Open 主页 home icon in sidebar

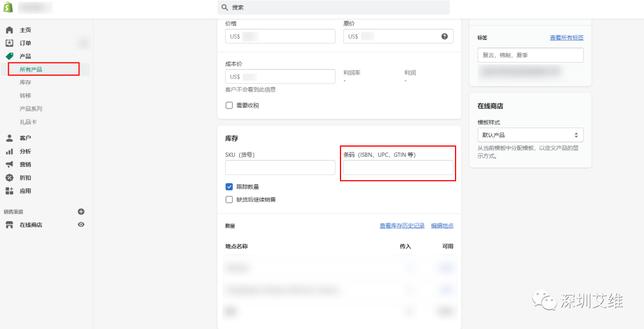10,30
